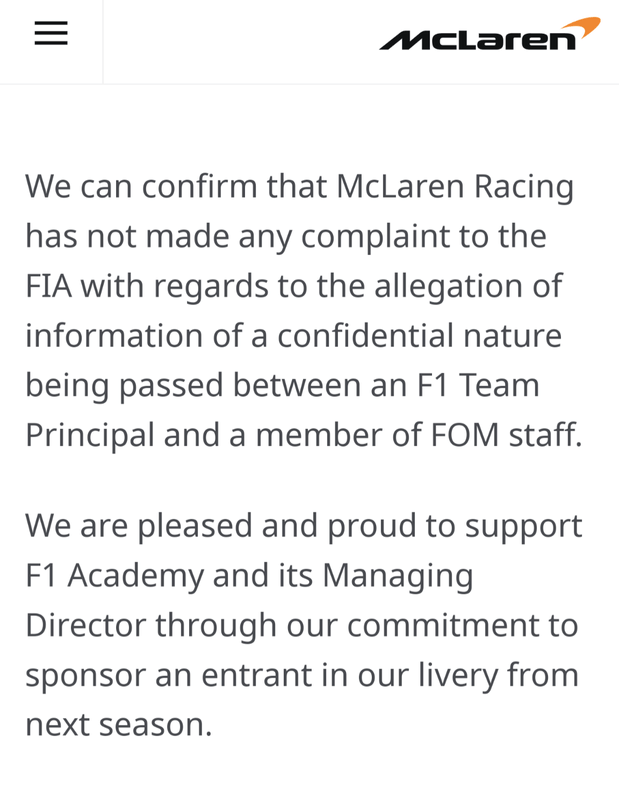
Task: Click the McLaren wordmark logo
Action: (x=478, y=40)
